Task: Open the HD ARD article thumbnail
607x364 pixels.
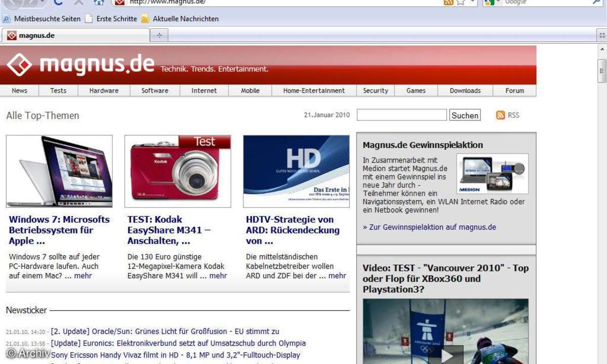Action: [x=296, y=171]
